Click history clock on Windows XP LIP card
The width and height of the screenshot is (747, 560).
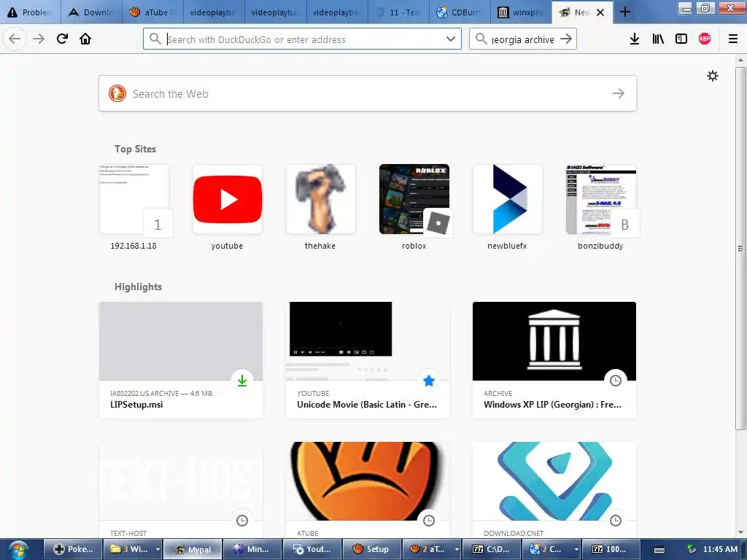pyautogui.click(x=616, y=381)
